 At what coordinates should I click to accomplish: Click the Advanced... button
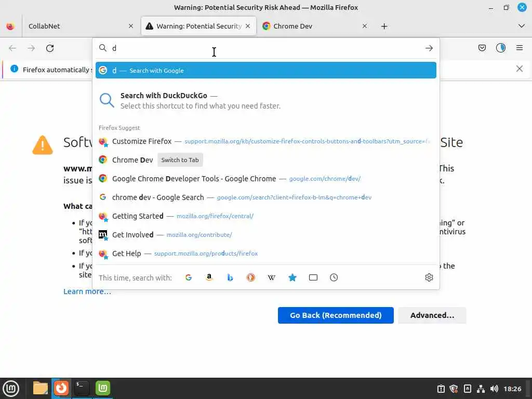click(x=432, y=315)
